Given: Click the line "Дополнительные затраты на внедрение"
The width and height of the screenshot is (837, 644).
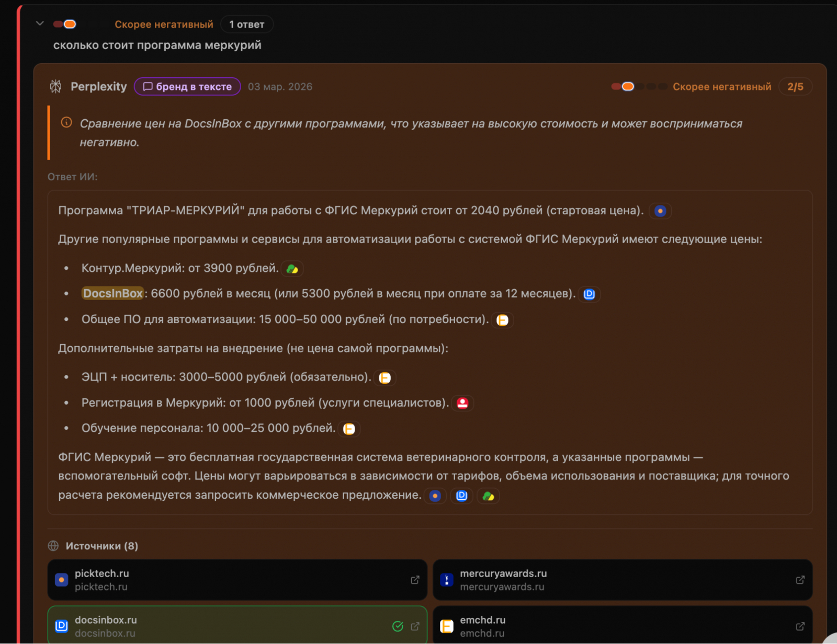Looking at the screenshot, I should (x=253, y=349).
